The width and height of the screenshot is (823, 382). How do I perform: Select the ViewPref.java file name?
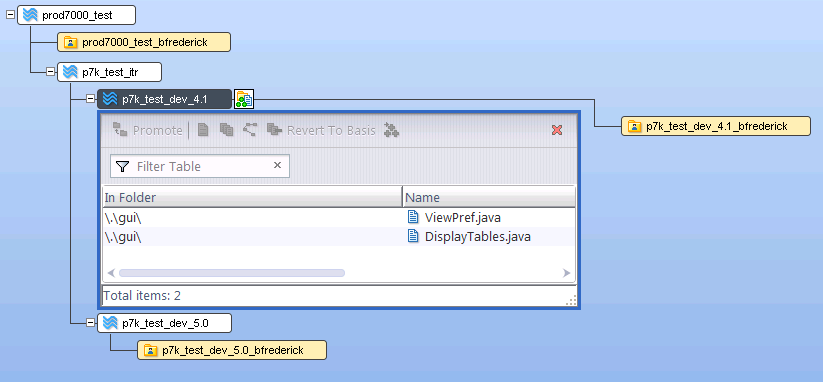click(463, 217)
